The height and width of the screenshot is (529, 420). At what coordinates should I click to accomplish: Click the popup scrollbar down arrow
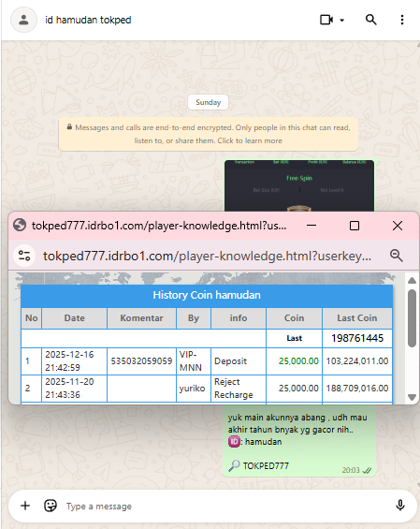[x=412, y=397]
